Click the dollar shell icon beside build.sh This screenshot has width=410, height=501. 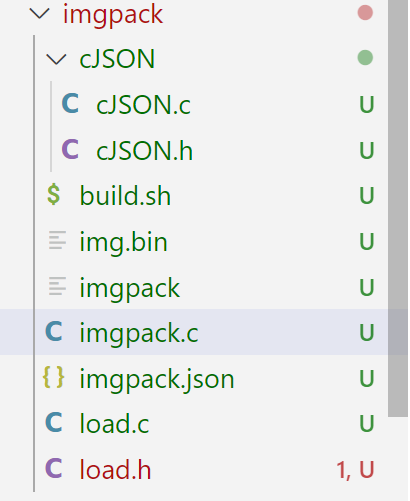pyautogui.click(x=54, y=195)
